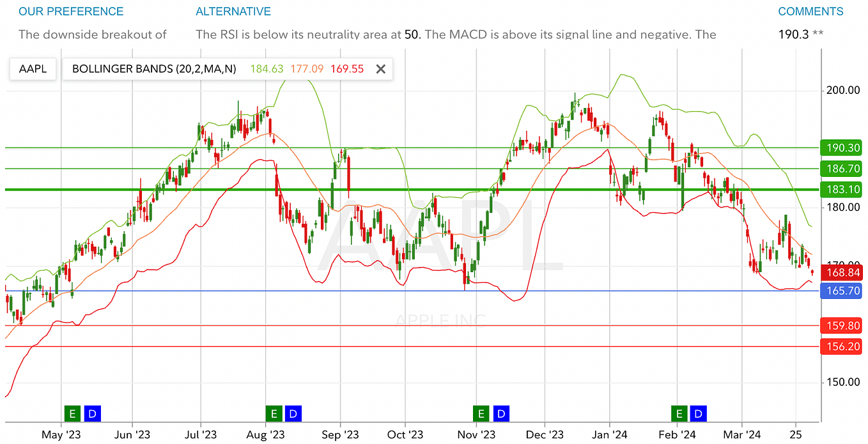Click the D dividend marker near Nov '23
Screen dimensions: 868x444
pyautogui.click(x=500, y=413)
